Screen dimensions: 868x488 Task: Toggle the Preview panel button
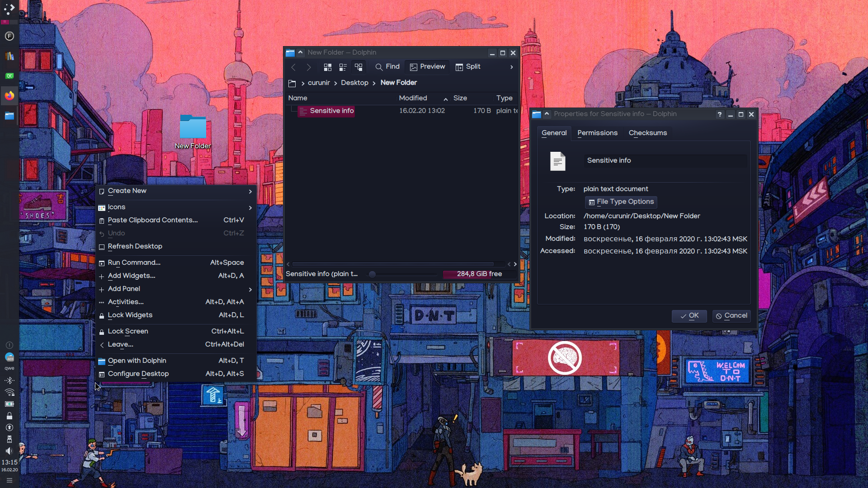pos(427,67)
